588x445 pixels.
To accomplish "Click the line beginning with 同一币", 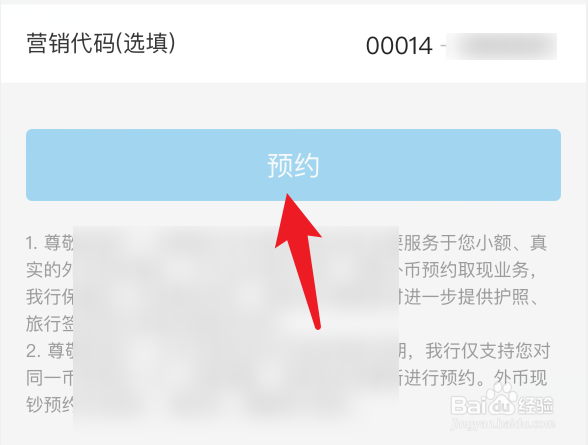I will (50, 378).
